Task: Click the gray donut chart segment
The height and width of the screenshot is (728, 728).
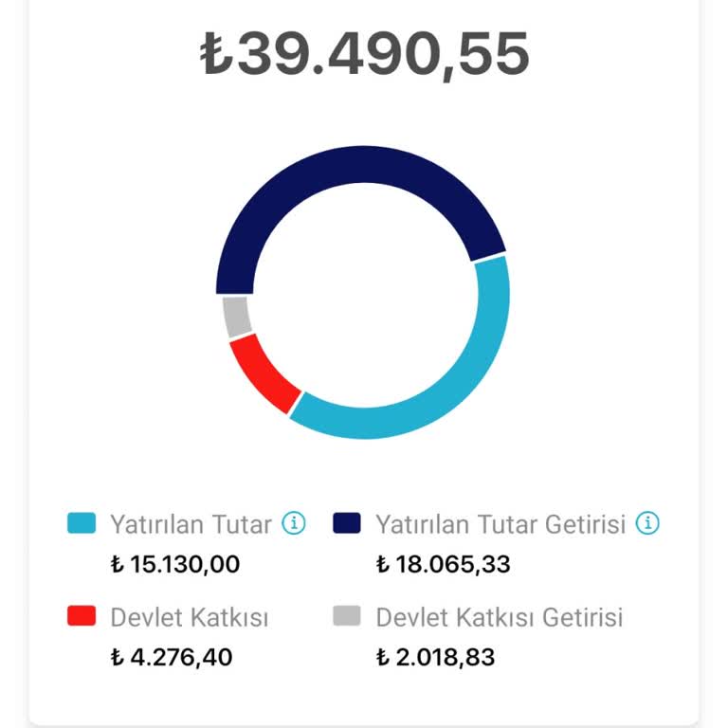Action: tap(237, 317)
